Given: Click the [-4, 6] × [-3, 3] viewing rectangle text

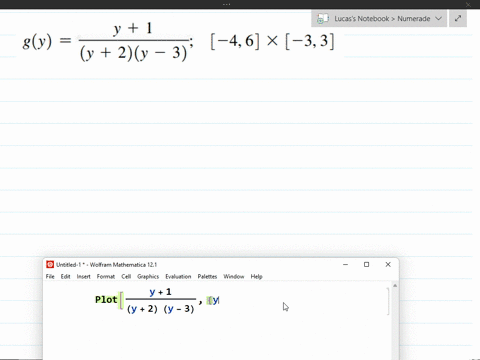Looking at the screenshot, I should tap(272, 41).
